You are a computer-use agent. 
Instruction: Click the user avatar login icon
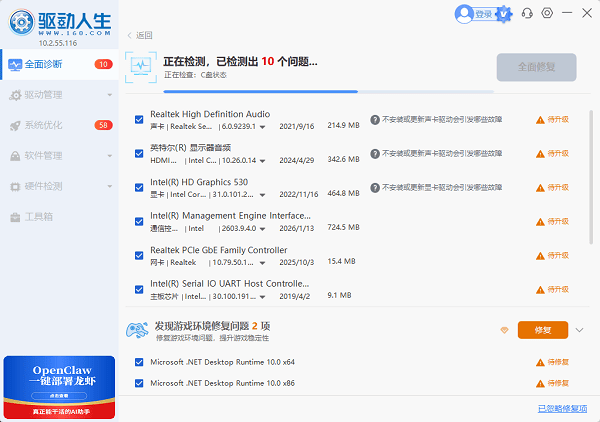coord(464,14)
